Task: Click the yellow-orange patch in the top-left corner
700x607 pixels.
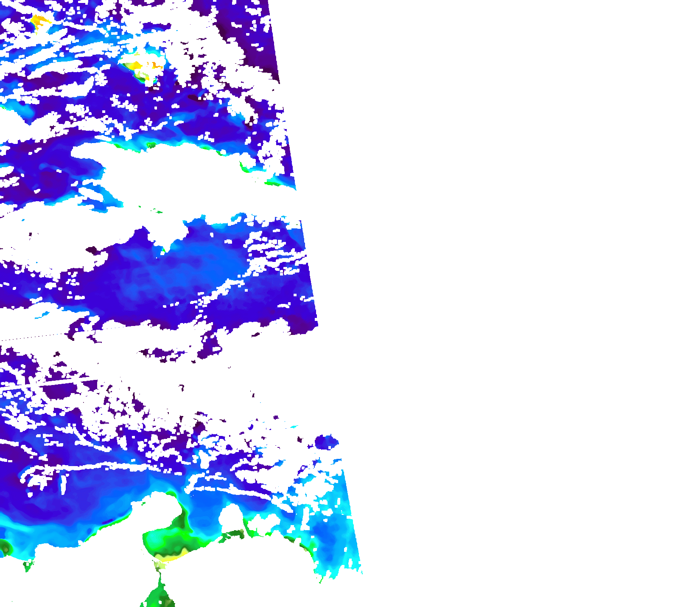Action: pyautogui.click(x=39, y=21)
